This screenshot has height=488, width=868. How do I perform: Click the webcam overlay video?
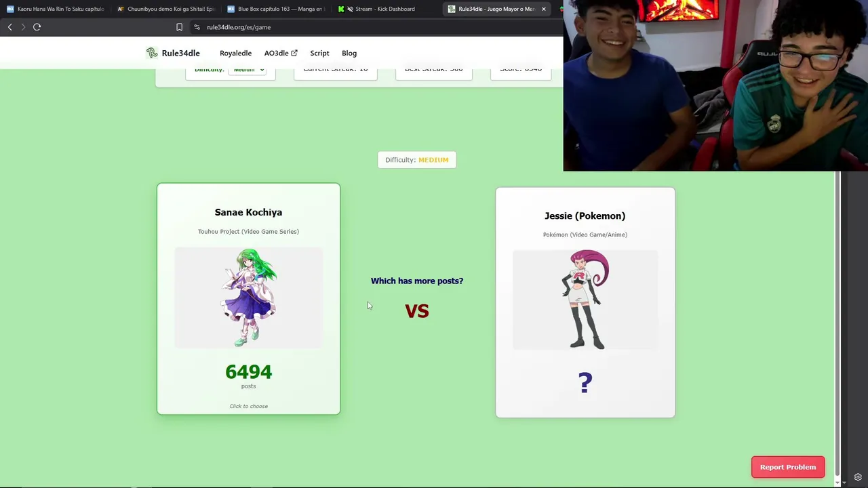[x=715, y=85]
